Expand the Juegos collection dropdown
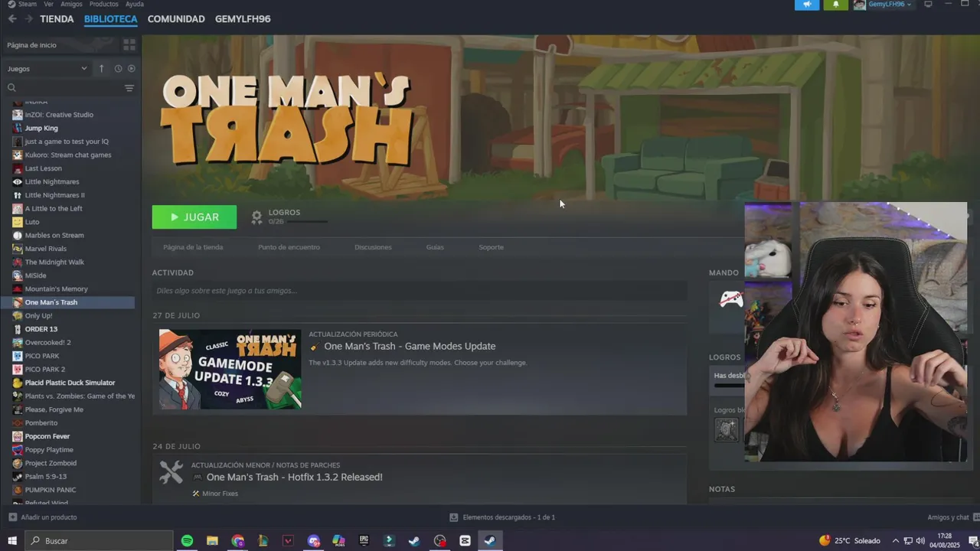 47,69
